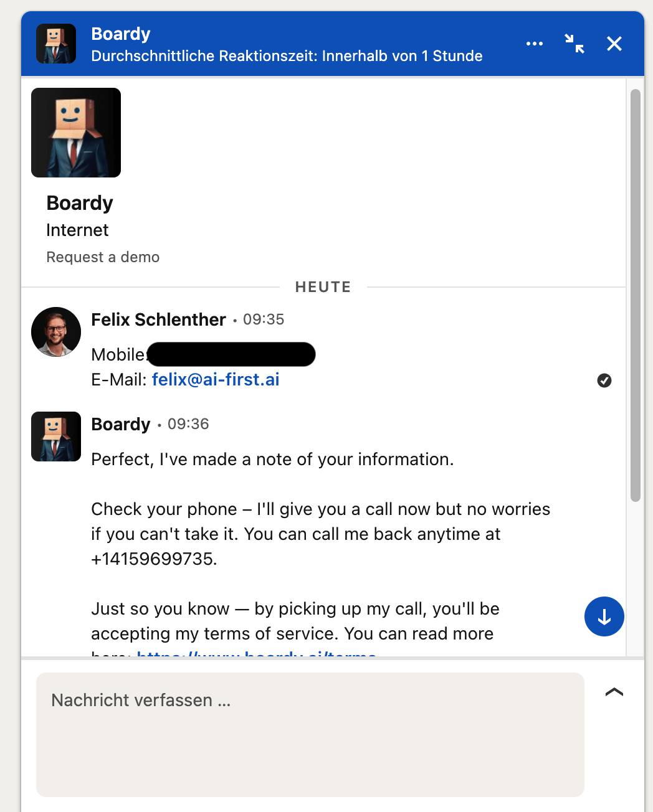Click the conversation's vertical scrollbar
This screenshot has width=653, height=812.
pyautogui.click(x=635, y=296)
